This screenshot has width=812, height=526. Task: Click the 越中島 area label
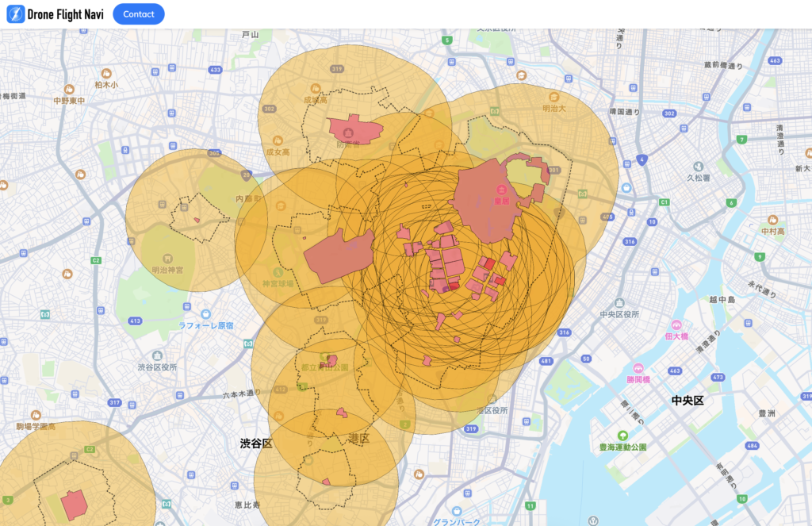pos(722,300)
